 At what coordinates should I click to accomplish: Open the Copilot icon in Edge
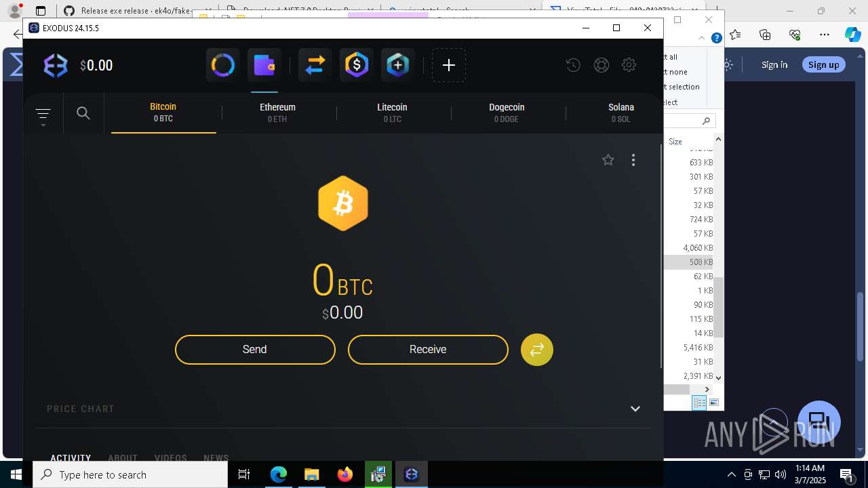tap(853, 35)
